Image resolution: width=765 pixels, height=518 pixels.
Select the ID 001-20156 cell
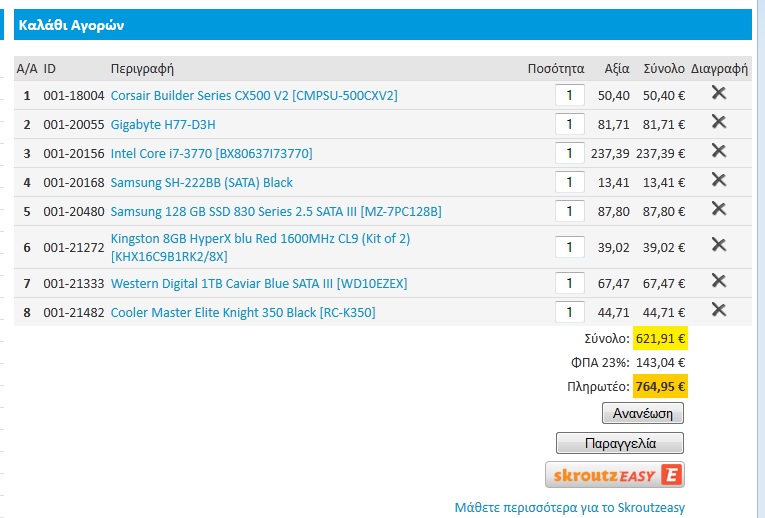74,154
